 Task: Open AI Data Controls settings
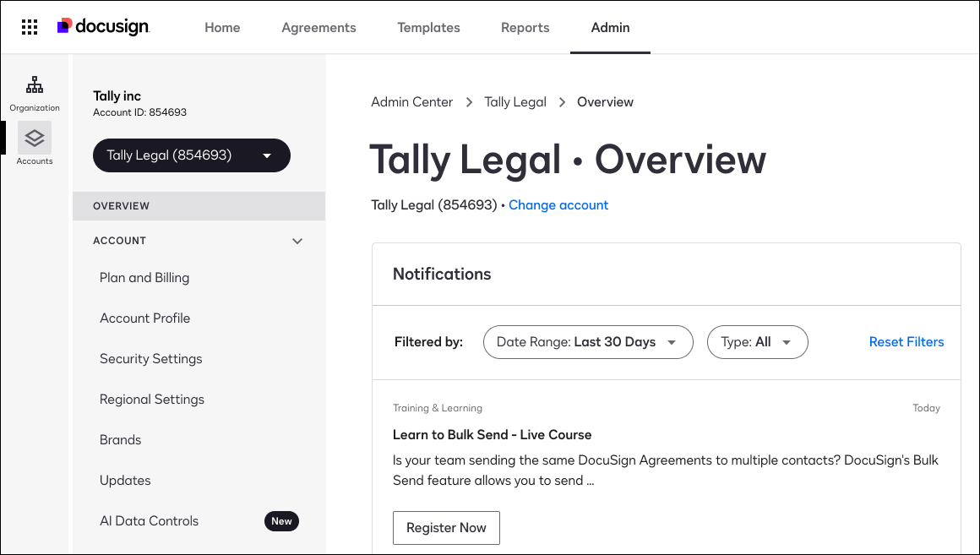coord(149,520)
